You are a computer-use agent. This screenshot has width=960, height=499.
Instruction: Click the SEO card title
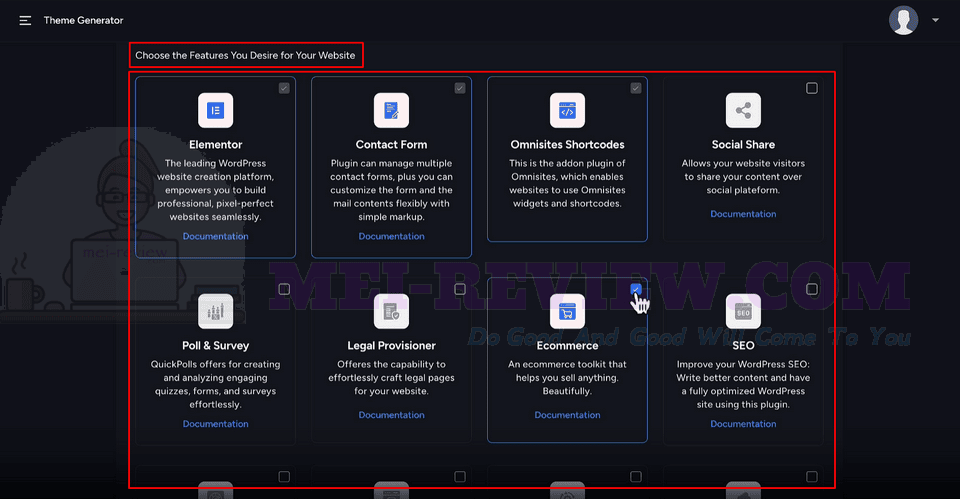tap(743, 345)
